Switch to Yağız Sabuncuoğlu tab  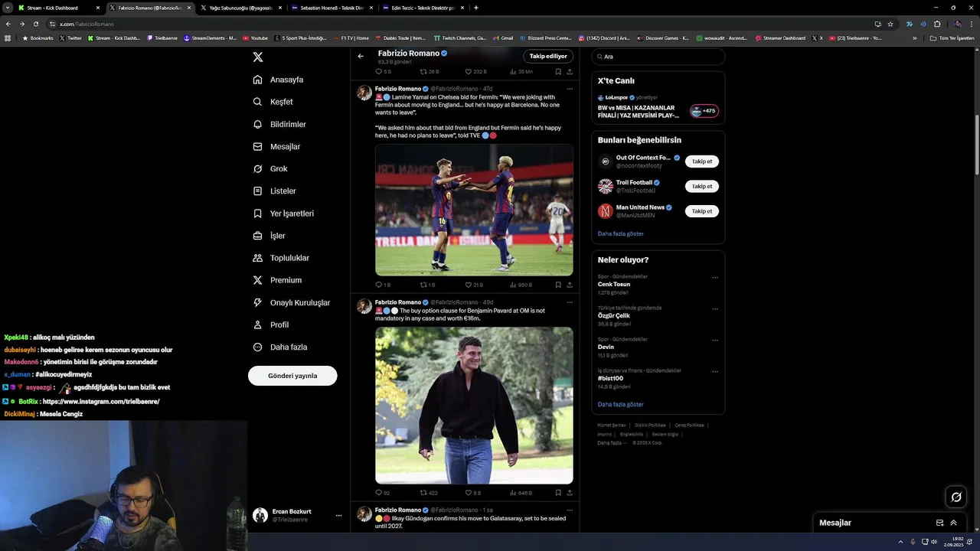pyautogui.click(x=240, y=8)
